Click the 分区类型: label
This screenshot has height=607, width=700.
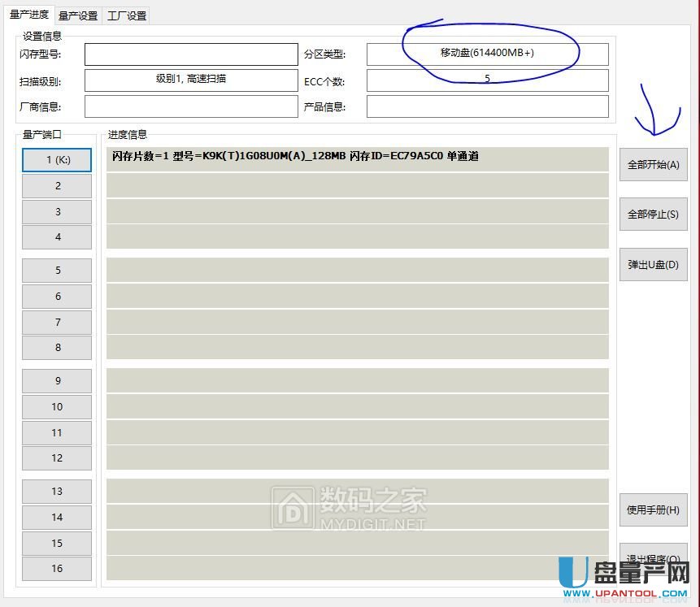click(324, 54)
